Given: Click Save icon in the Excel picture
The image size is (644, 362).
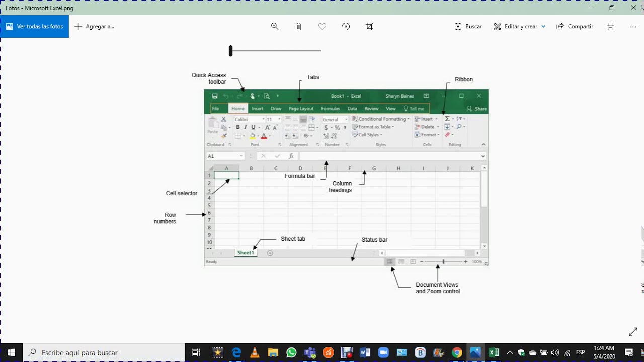Looking at the screenshot, I should coord(215,96).
